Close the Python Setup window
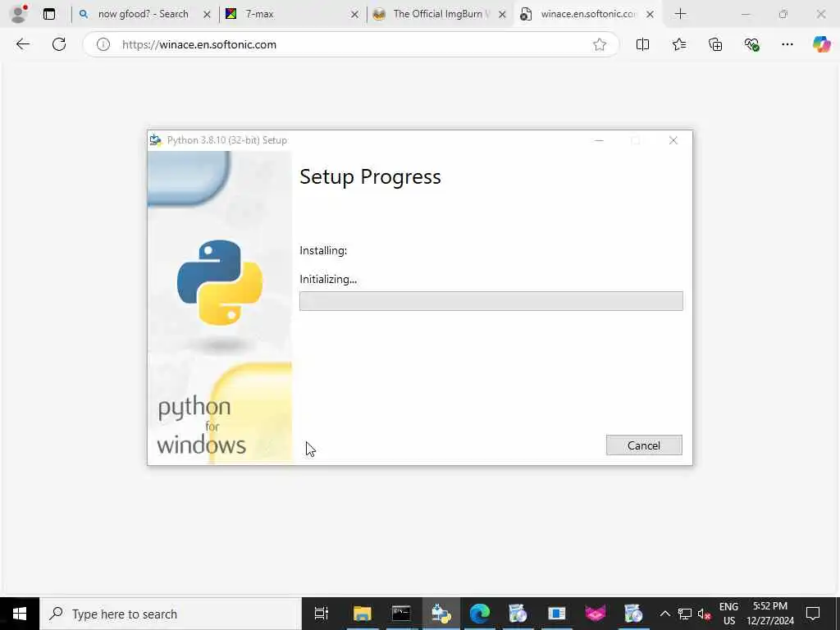840x630 pixels. (x=673, y=140)
